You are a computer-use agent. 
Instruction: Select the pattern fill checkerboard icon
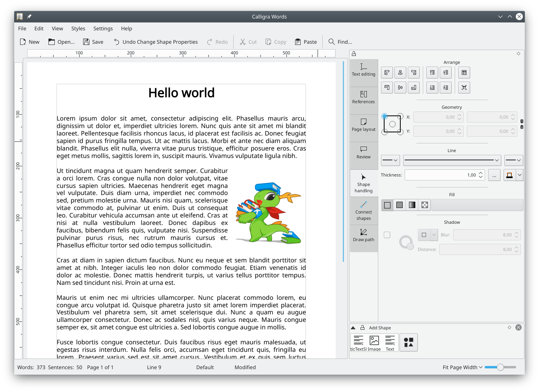(424, 205)
